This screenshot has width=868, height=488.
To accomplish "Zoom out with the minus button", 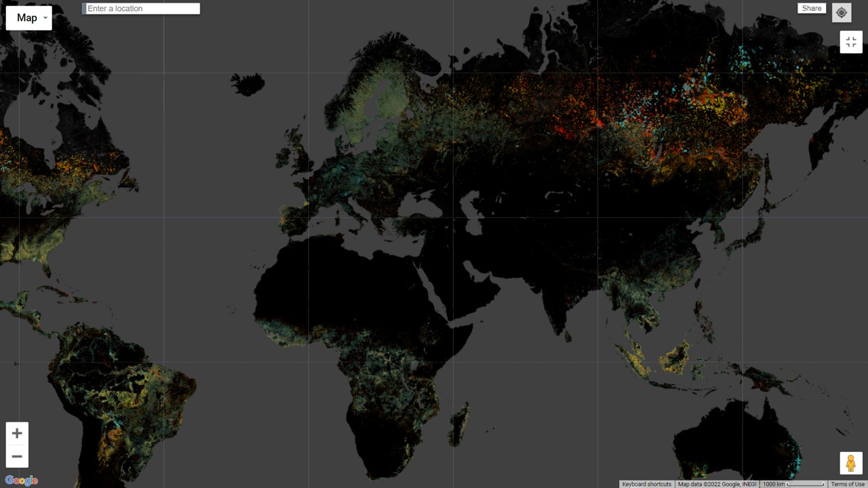I will [17, 457].
